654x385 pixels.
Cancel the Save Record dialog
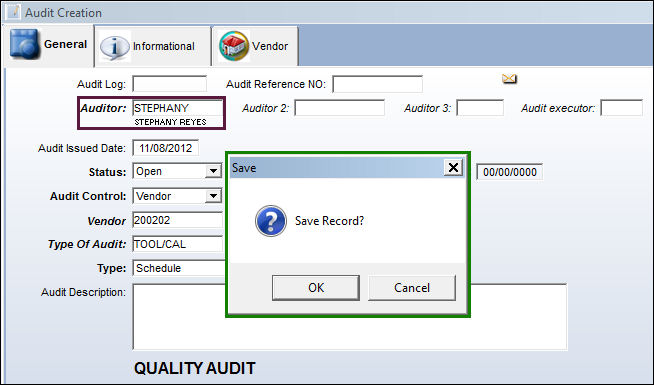[412, 287]
